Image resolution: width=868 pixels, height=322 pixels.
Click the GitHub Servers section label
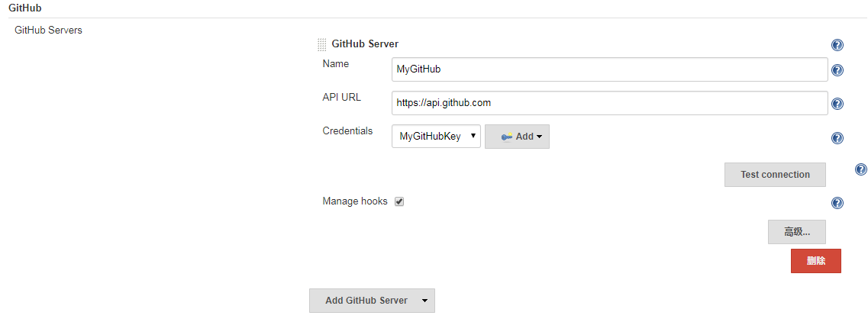(x=48, y=31)
